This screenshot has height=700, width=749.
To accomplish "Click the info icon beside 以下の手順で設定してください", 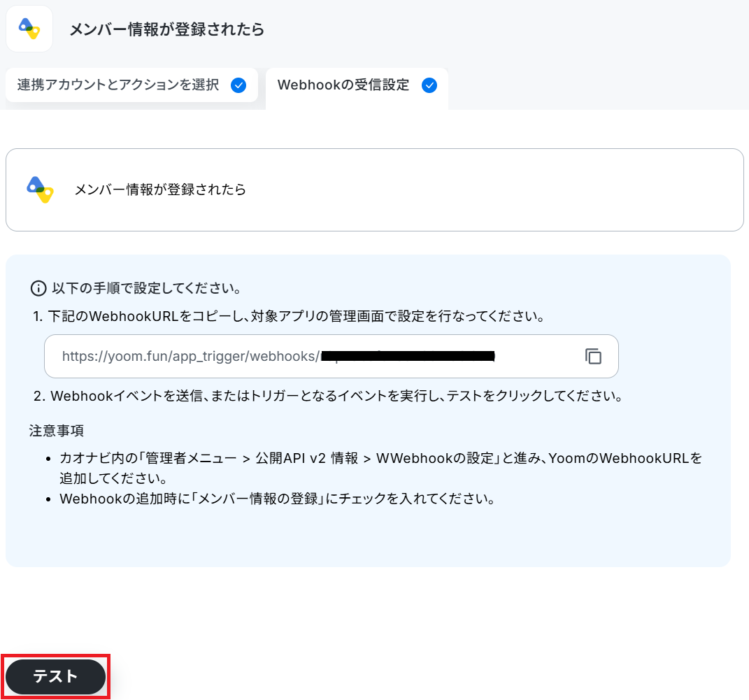I will tap(38, 288).
